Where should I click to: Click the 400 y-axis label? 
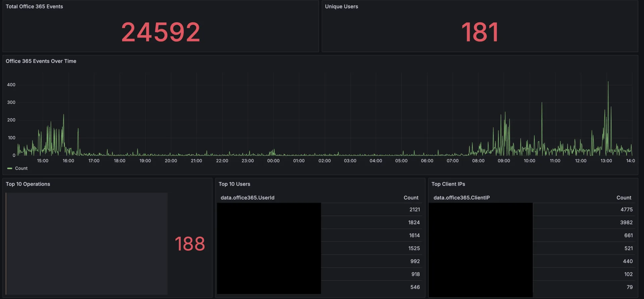click(11, 85)
